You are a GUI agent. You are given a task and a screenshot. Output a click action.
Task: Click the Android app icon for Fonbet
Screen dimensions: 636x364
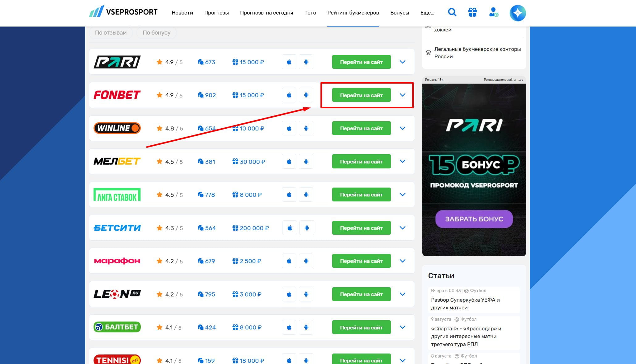point(306,95)
